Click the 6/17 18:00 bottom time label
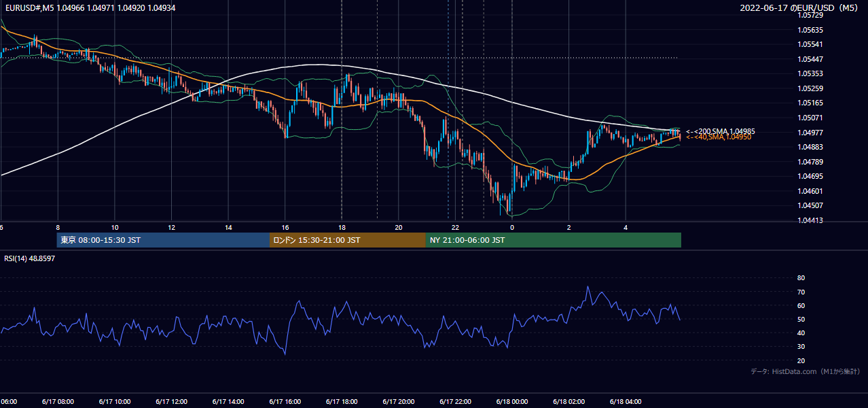This screenshot has height=408, width=868. click(342, 401)
